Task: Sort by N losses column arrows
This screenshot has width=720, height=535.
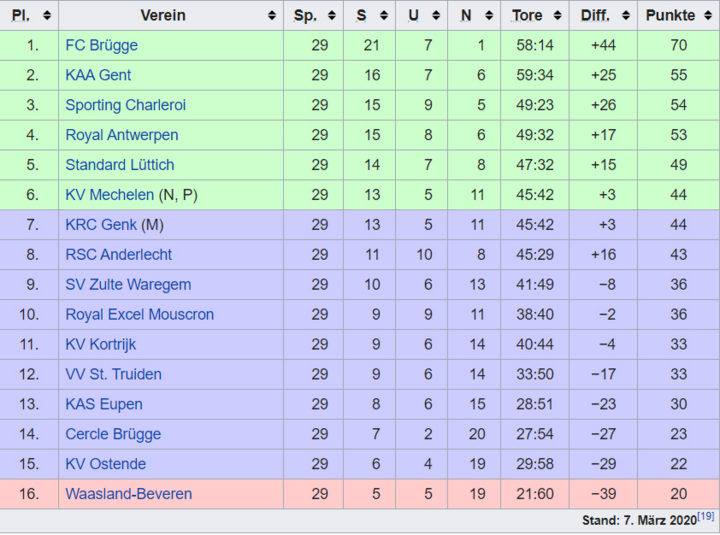Action: pyautogui.click(x=489, y=16)
